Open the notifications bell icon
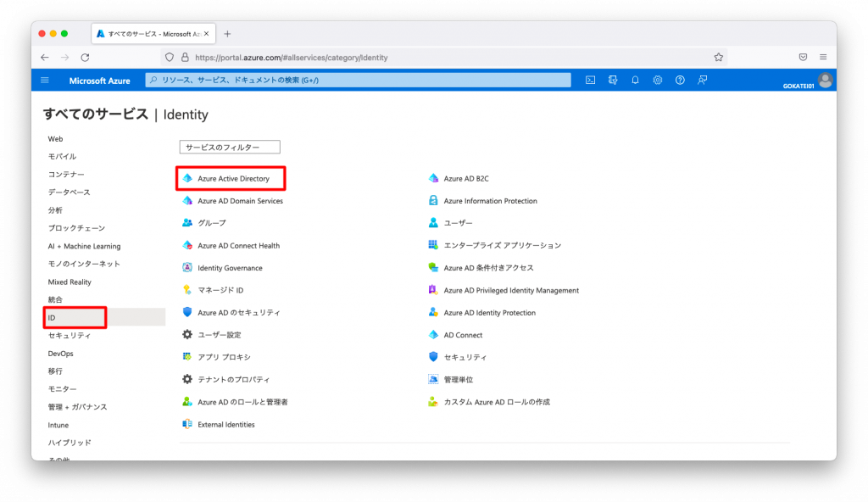The image size is (868, 502). tap(635, 81)
